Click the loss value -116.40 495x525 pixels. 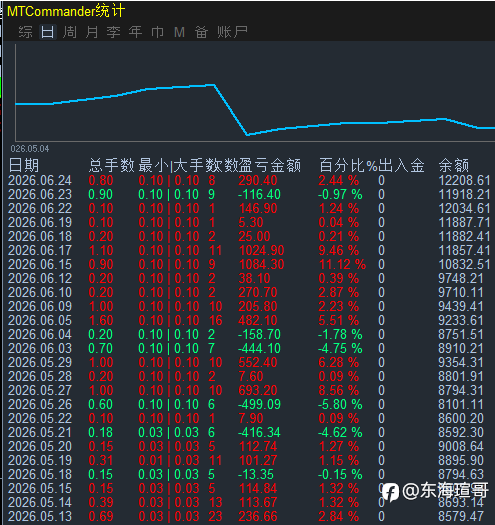tap(259, 195)
